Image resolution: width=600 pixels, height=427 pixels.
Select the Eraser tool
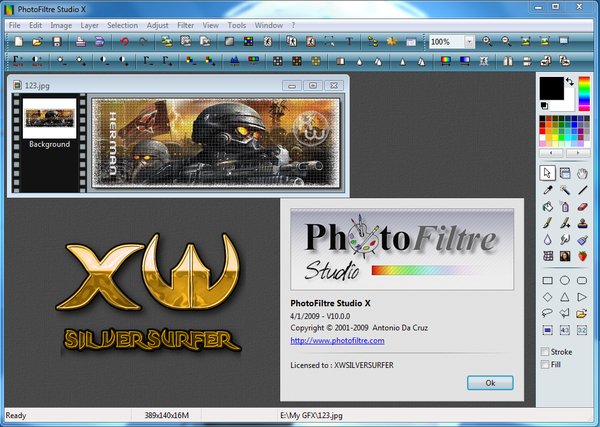[x=582, y=207]
